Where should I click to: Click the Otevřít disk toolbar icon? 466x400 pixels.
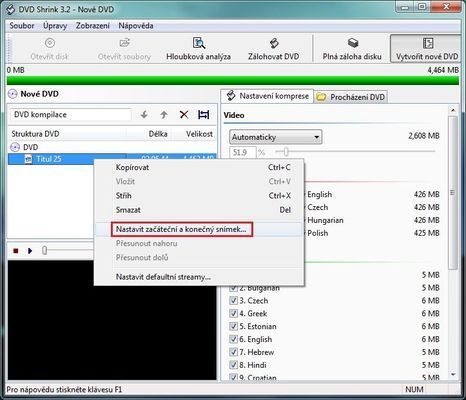49,43
